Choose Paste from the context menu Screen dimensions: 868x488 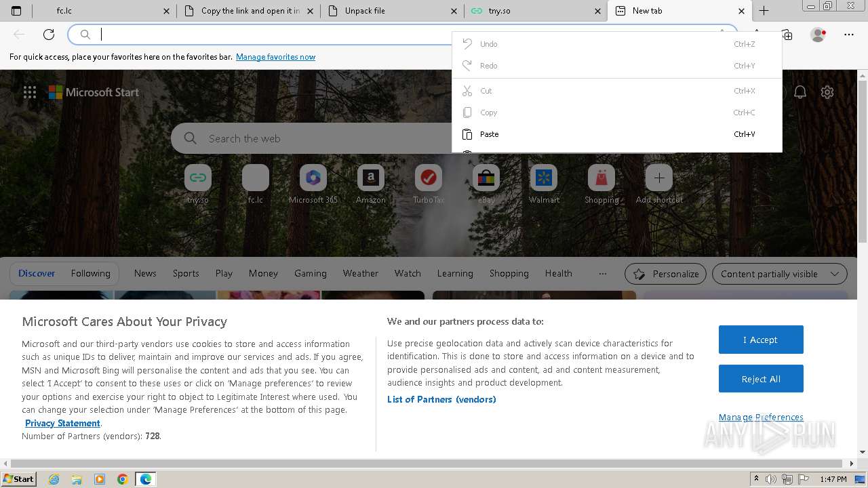pyautogui.click(x=617, y=134)
